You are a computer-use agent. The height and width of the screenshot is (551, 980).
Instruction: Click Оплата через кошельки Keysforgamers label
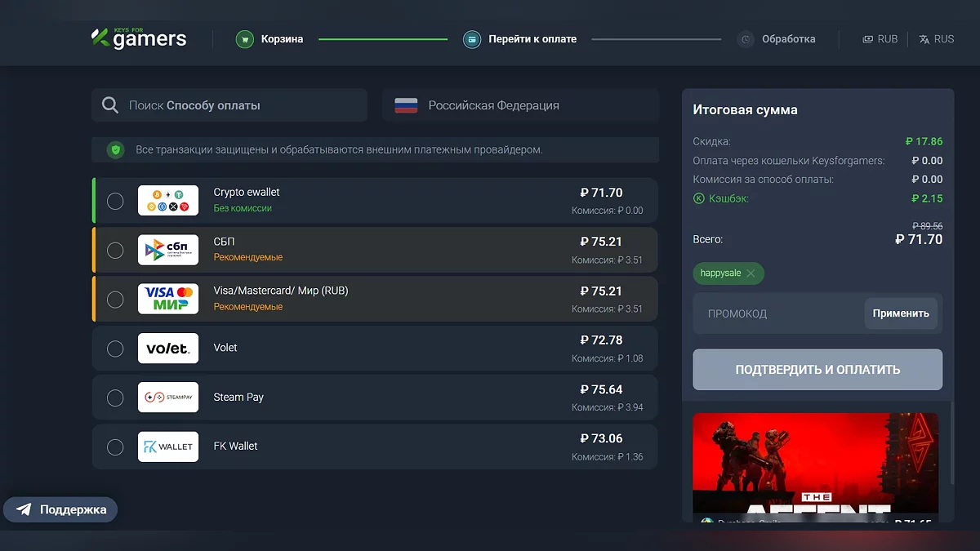(x=789, y=161)
